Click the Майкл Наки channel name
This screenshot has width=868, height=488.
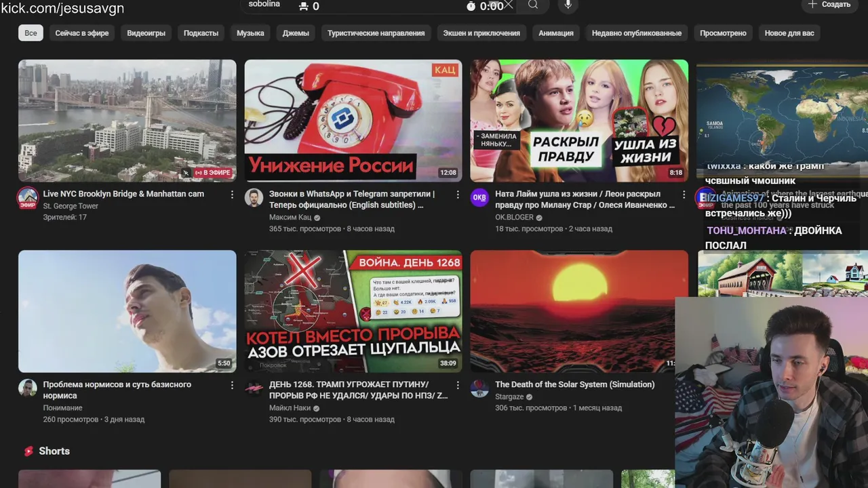click(290, 408)
